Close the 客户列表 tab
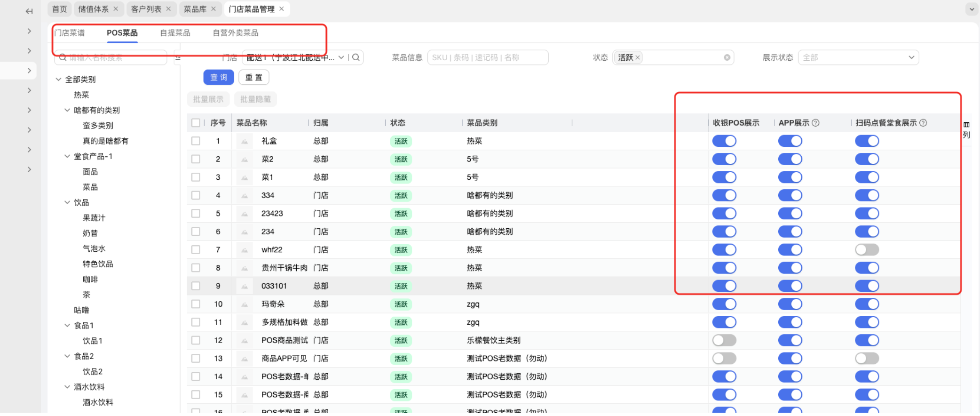The height and width of the screenshot is (416, 980). coord(168,9)
